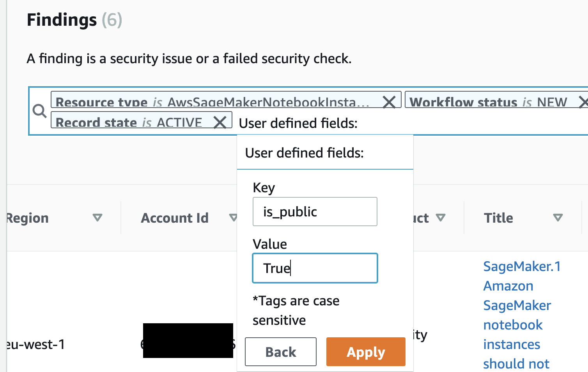The image size is (588, 372).
Task: Sort by Account Id using its triangle arrow
Action: [233, 218]
